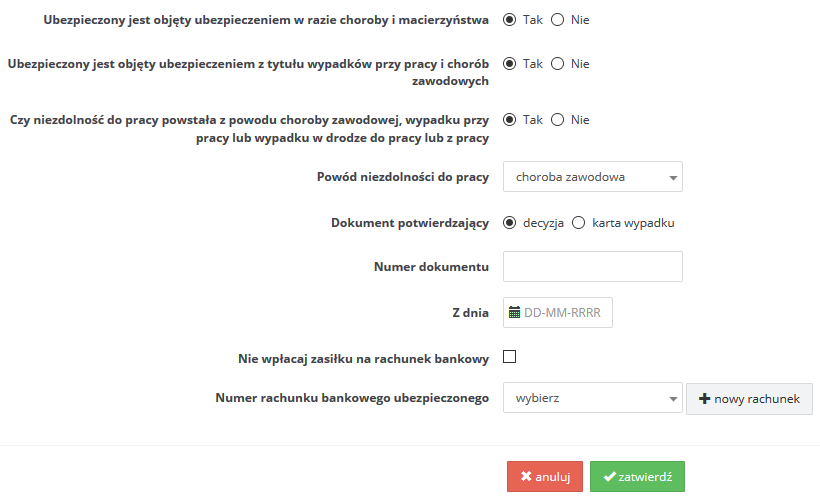This screenshot has width=820, height=504.
Task: Click the plus icon on nowy rachunek
Action: [x=704, y=398]
